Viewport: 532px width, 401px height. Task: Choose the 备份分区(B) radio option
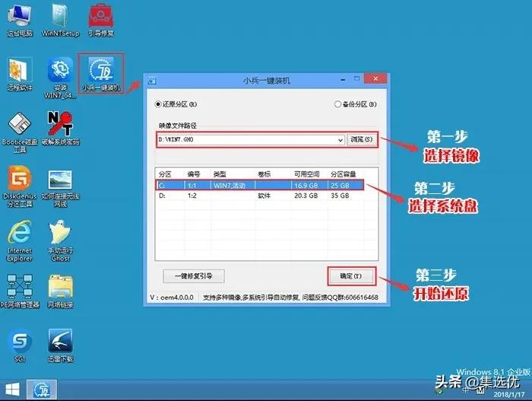click(x=355, y=104)
